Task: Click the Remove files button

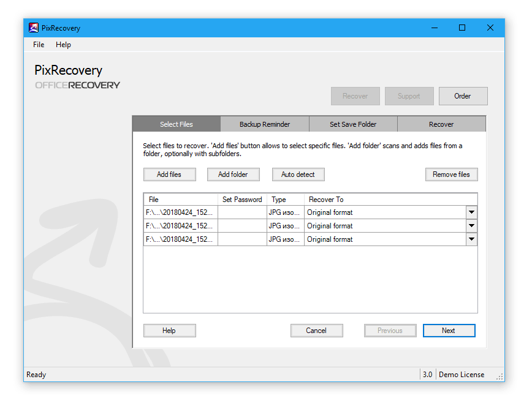Action: click(x=451, y=174)
